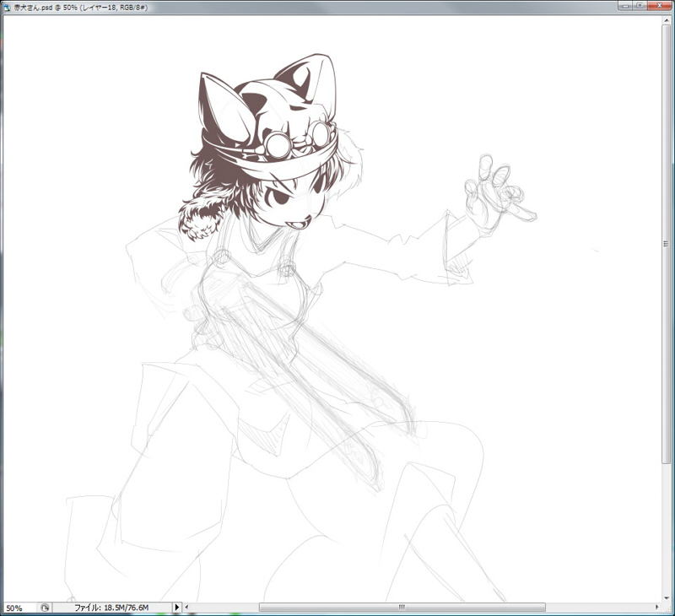Click the document icon in the title bar
This screenshot has height=616, width=675.
pos(8,8)
